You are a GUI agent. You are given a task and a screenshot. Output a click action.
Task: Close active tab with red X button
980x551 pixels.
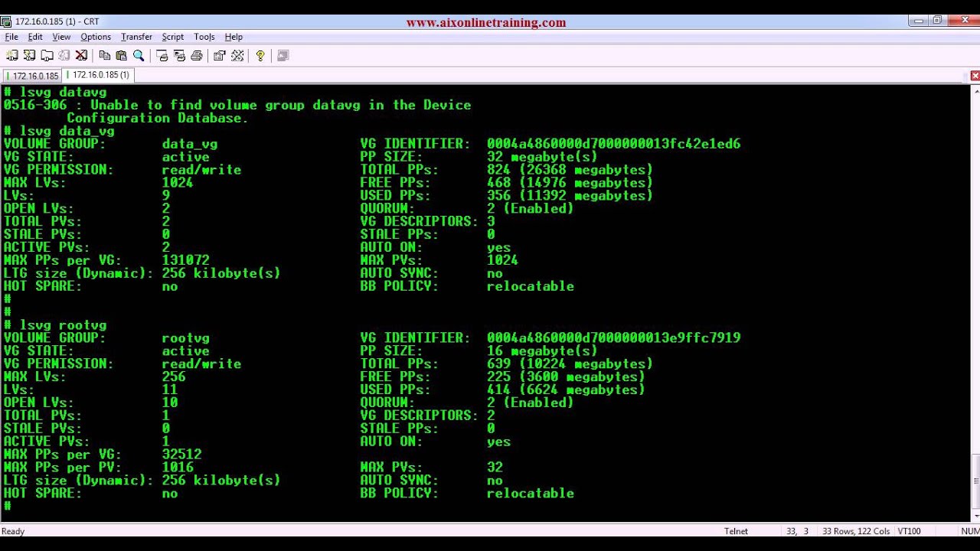coord(975,76)
